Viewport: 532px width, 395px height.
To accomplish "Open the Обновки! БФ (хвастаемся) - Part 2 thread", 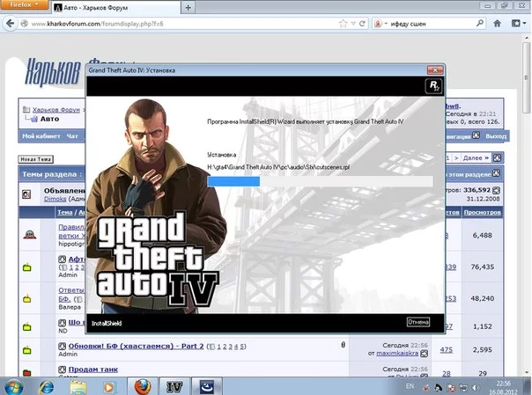I will 136,346.
